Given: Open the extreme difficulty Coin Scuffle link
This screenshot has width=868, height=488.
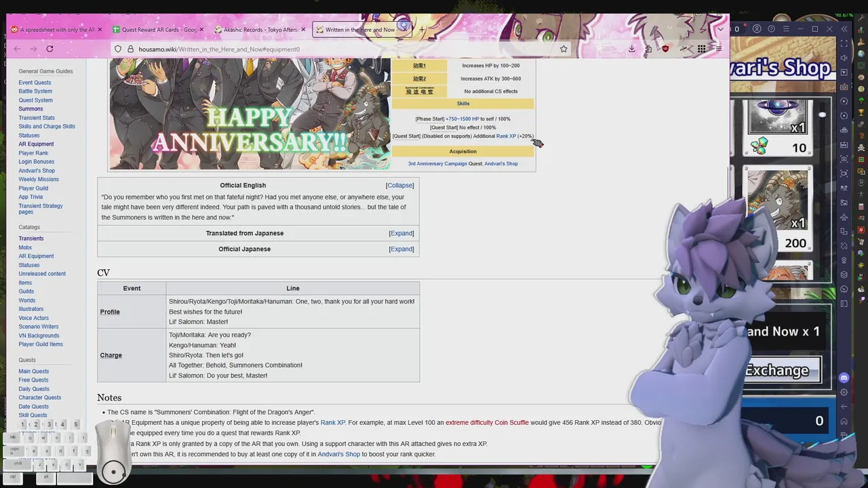Looking at the screenshot, I should (487, 423).
